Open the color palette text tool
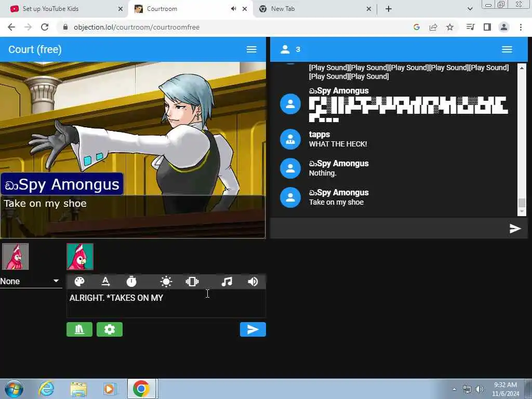 coord(79,282)
